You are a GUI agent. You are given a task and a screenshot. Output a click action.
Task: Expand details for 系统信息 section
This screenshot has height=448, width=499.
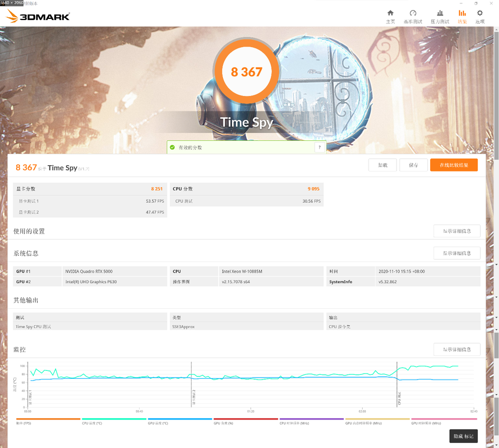point(456,253)
